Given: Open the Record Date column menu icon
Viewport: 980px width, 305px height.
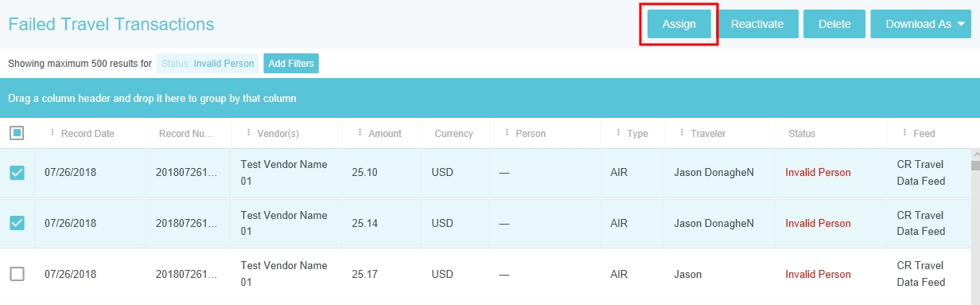Looking at the screenshot, I should tap(52, 133).
